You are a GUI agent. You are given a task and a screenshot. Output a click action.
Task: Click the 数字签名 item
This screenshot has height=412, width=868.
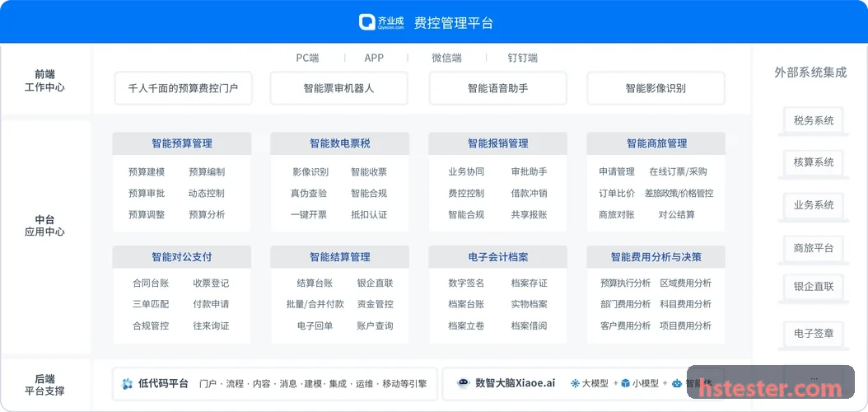click(x=466, y=283)
